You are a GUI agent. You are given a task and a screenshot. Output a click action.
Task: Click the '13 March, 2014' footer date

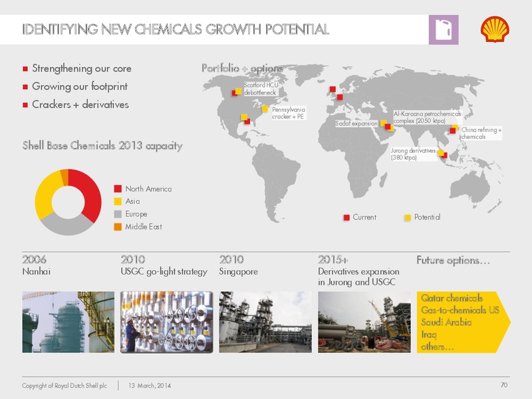click(150, 386)
